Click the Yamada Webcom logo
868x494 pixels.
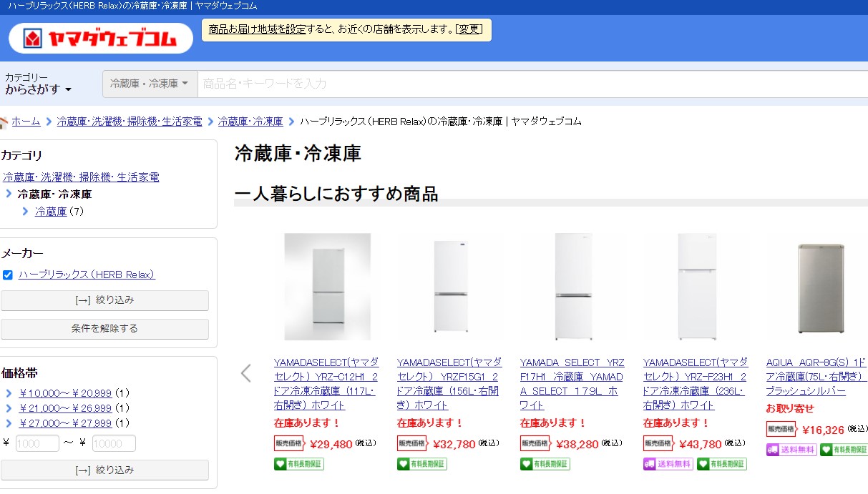point(101,38)
